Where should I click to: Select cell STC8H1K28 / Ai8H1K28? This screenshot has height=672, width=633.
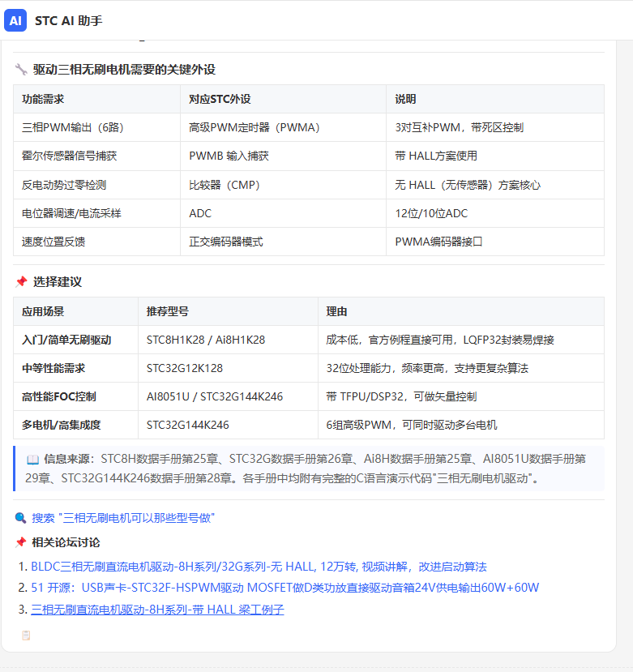click(x=228, y=340)
